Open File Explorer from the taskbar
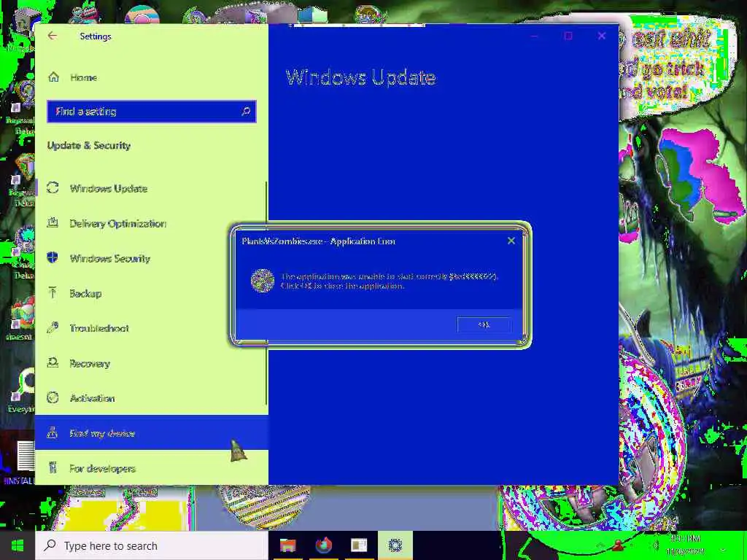This screenshot has height=560, width=747. [x=287, y=545]
